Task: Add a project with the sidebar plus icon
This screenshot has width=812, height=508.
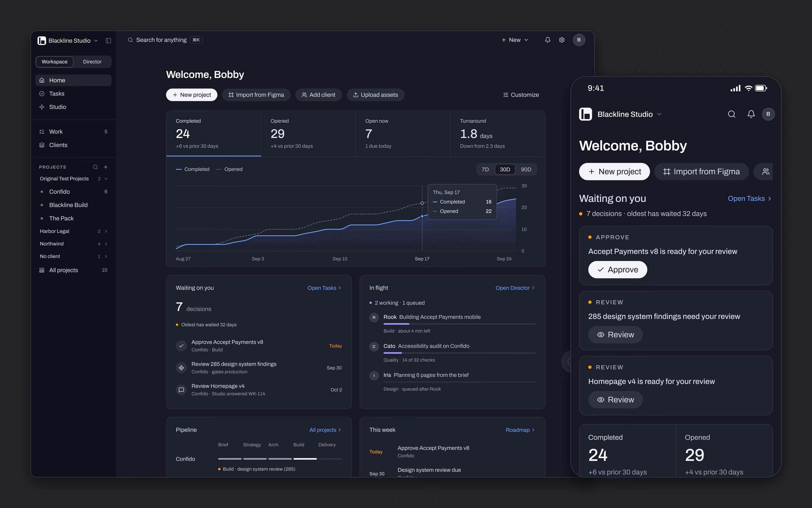Action: click(106, 167)
